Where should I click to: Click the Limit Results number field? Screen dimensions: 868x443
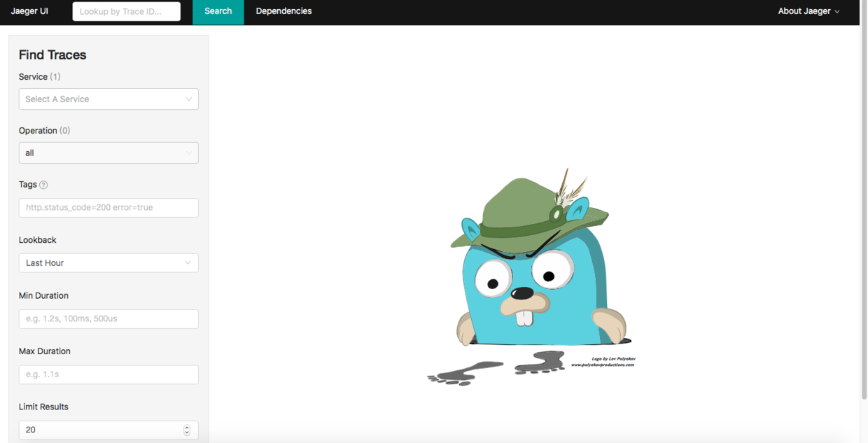click(x=108, y=430)
